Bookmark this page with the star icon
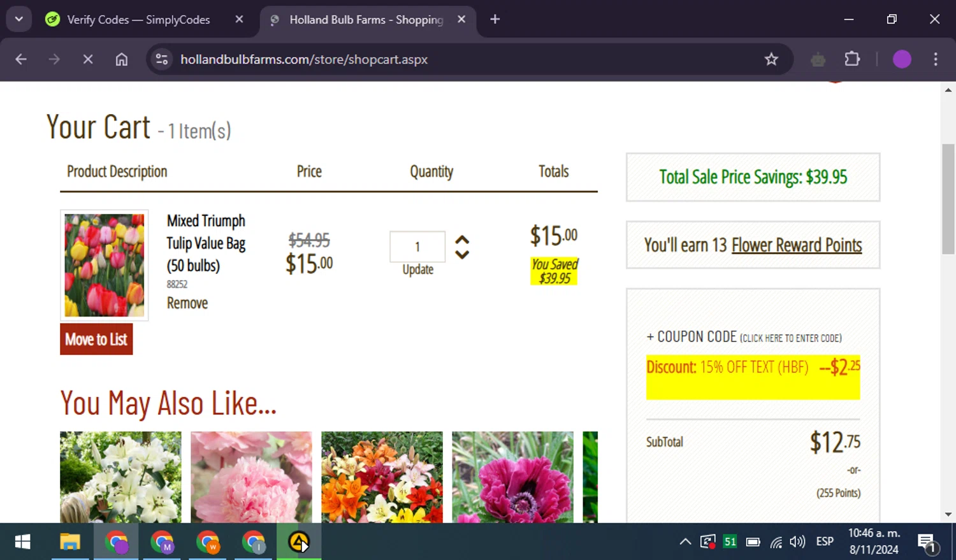The image size is (956, 560). click(771, 59)
